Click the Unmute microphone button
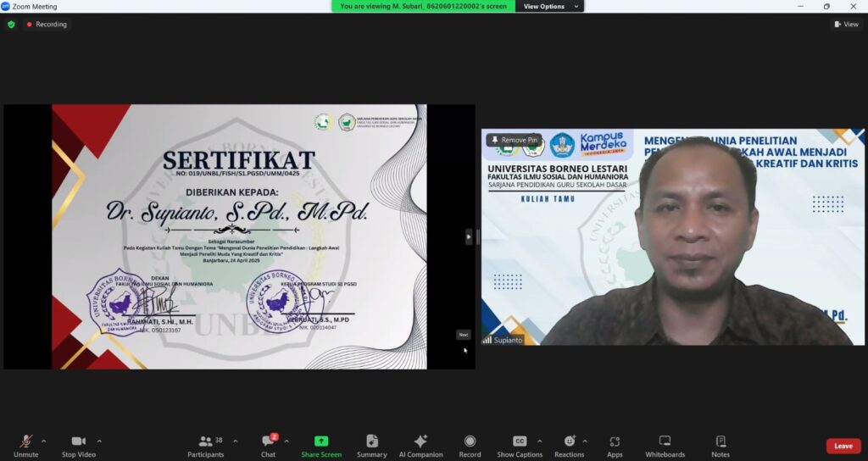868x461 pixels. [25, 446]
